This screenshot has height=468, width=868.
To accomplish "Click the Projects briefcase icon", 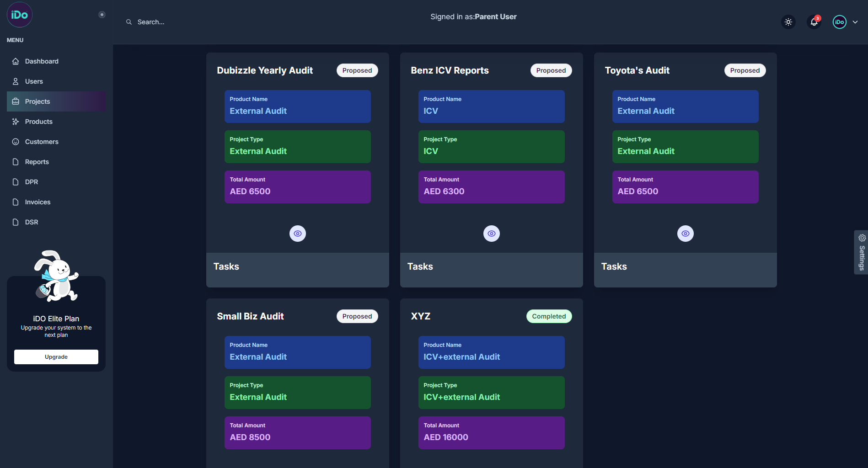I will (16, 101).
